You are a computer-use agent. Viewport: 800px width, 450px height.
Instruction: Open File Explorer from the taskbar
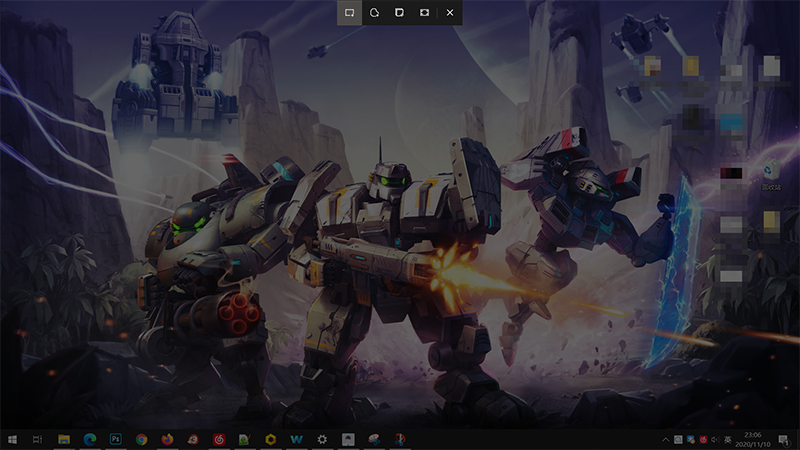tap(64, 439)
